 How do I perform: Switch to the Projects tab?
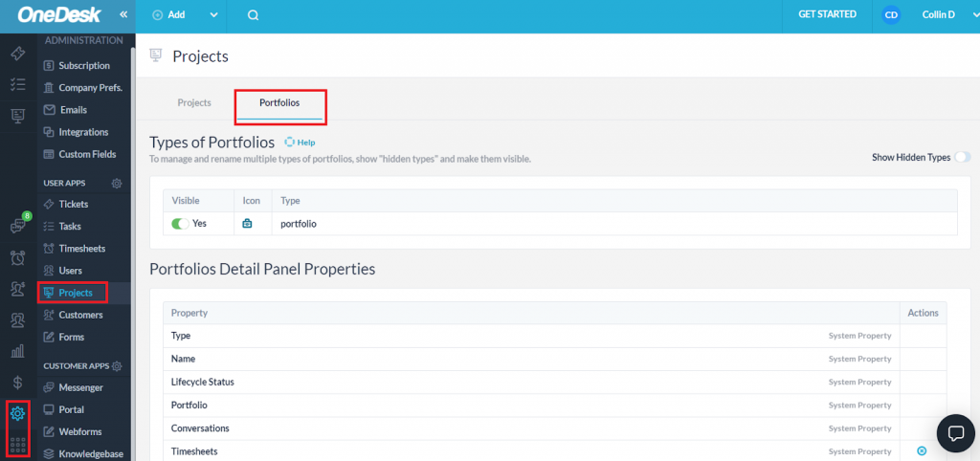194,103
